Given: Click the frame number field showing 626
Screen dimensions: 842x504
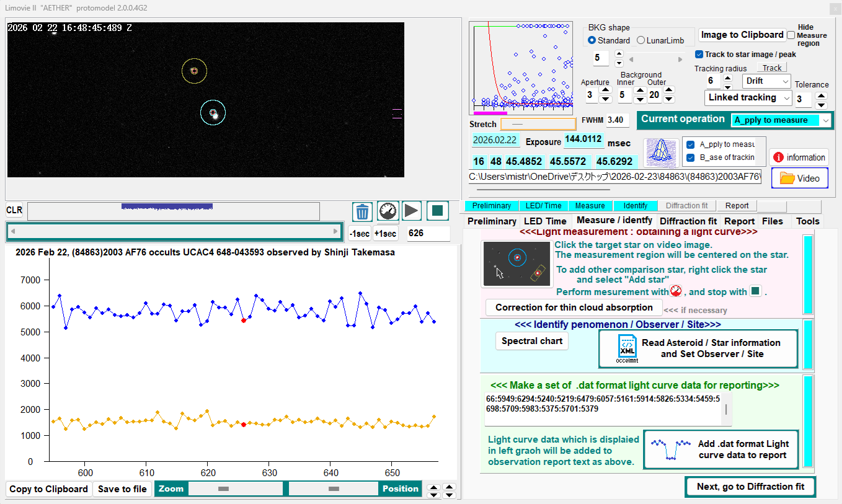Looking at the screenshot, I should 428,234.
